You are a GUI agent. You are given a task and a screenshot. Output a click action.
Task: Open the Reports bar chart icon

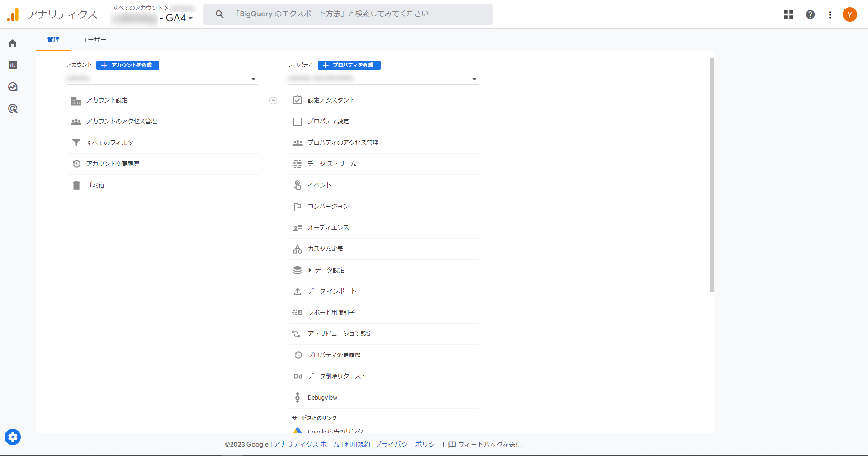(x=13, y=65)
